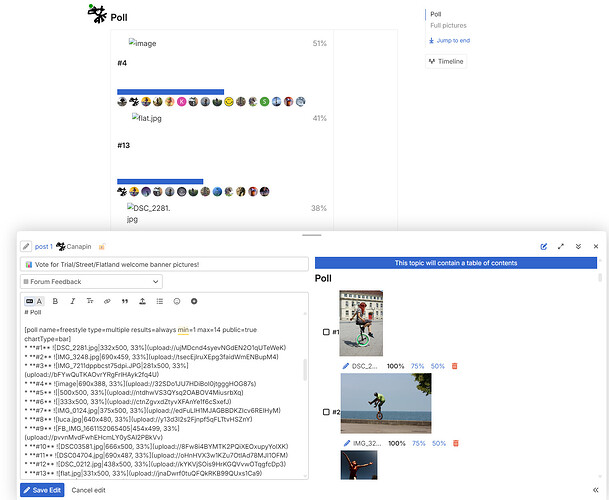Click the seaside unicycle thumbnail for option #2
The width and height of the screenshot is (609, 500).
386,403
